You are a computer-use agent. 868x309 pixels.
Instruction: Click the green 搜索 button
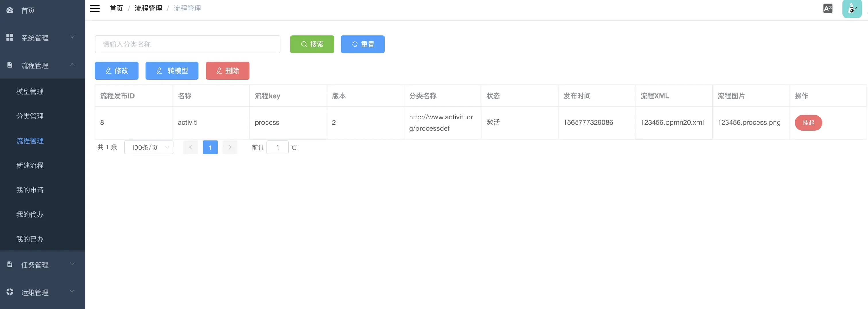point(312,44)
